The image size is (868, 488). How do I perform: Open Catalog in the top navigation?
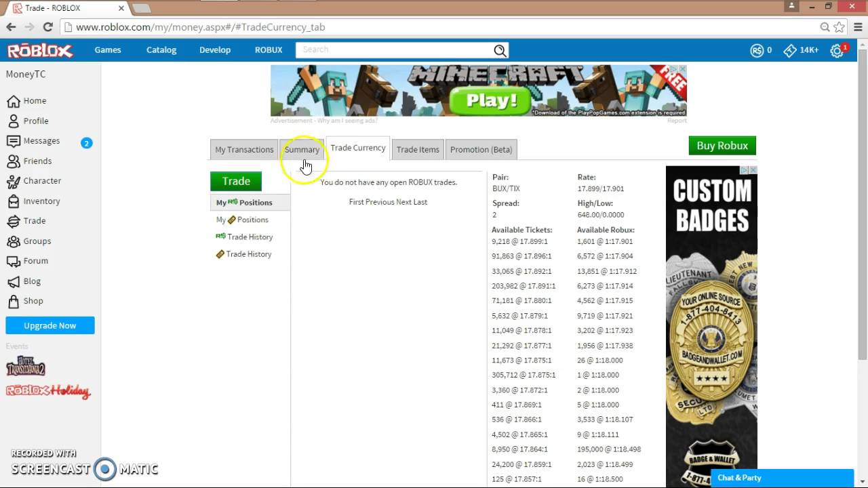[x=161, y=50]
